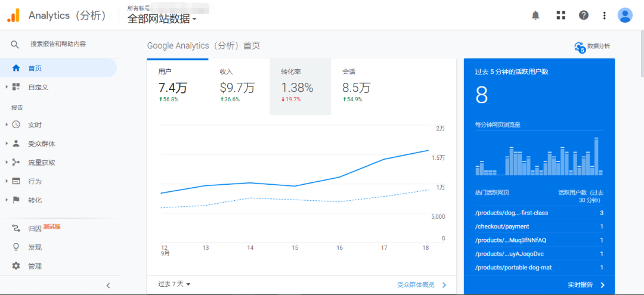
Task: Click the 归因 attribution icon
Action: pyautogui.click(x=16, y=228)
